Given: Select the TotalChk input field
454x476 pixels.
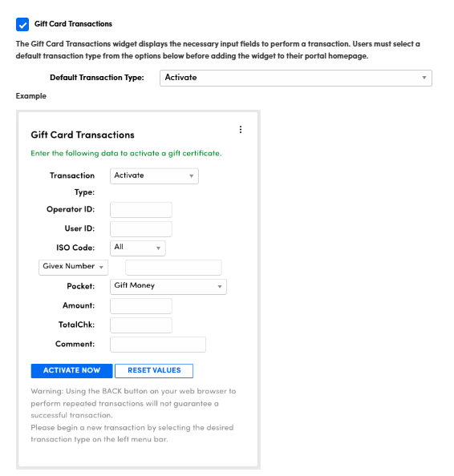Looking at the screenshot, I should coord(141,325).
